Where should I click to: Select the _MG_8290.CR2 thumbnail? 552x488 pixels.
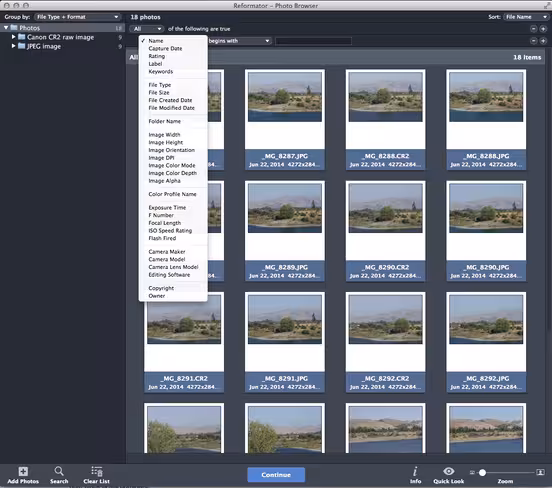pyautogui.click(x=385, y=231)
